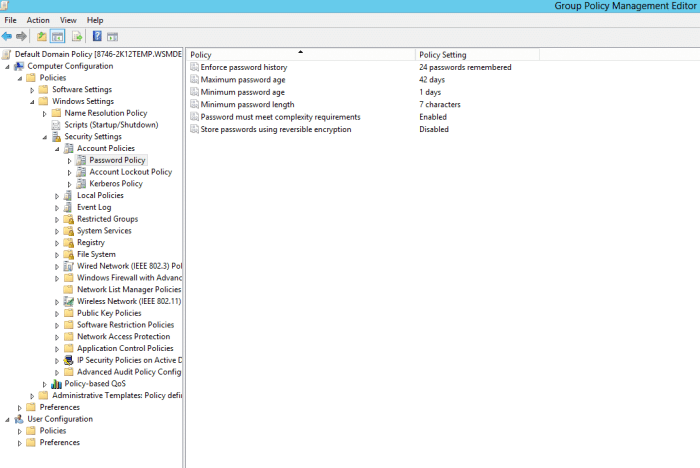The height and width of the screenshot is (468, 700).
Task: Click the IP Security Policies icon
Action: pos(68,360)
